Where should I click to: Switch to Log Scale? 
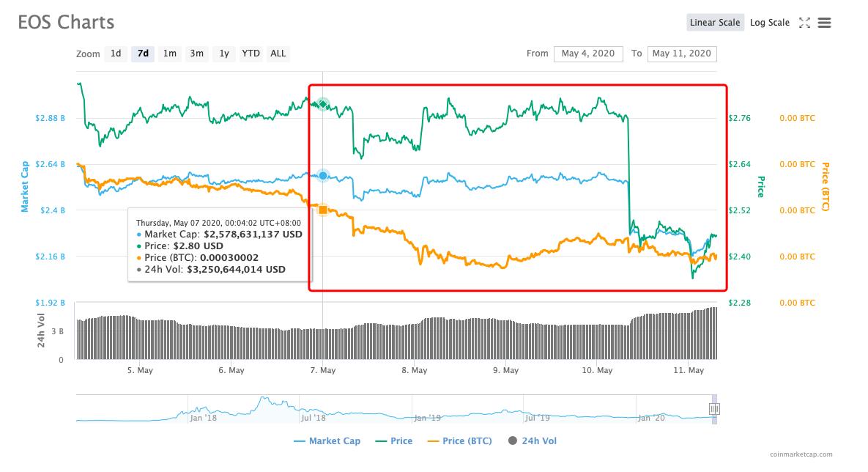click(769, 23)
